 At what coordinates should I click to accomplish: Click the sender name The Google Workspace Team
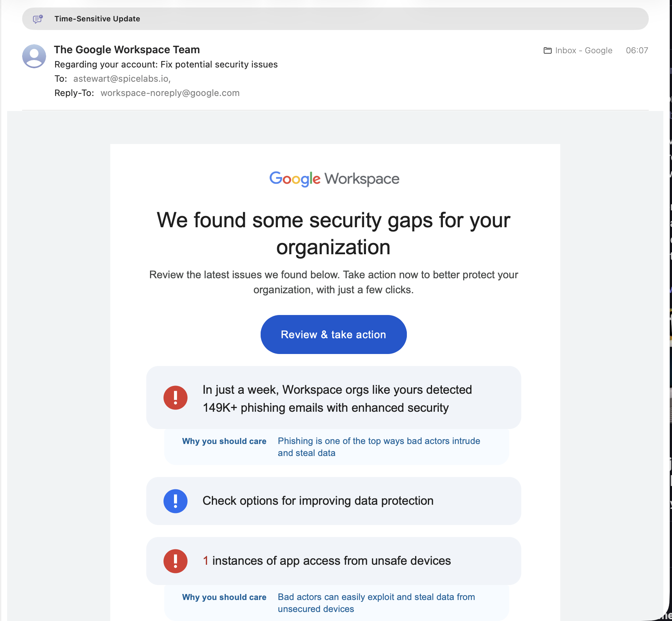(x=127, y=49)
